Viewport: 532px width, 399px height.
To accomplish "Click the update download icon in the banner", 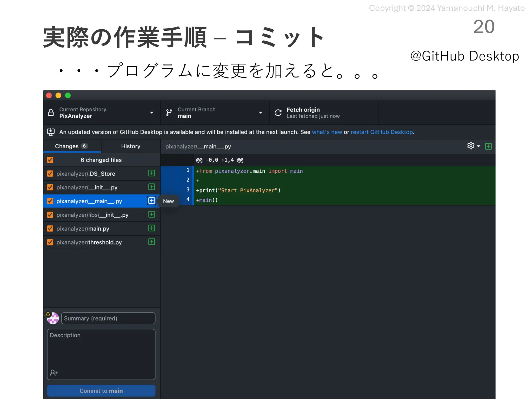I will click(51, 132).
